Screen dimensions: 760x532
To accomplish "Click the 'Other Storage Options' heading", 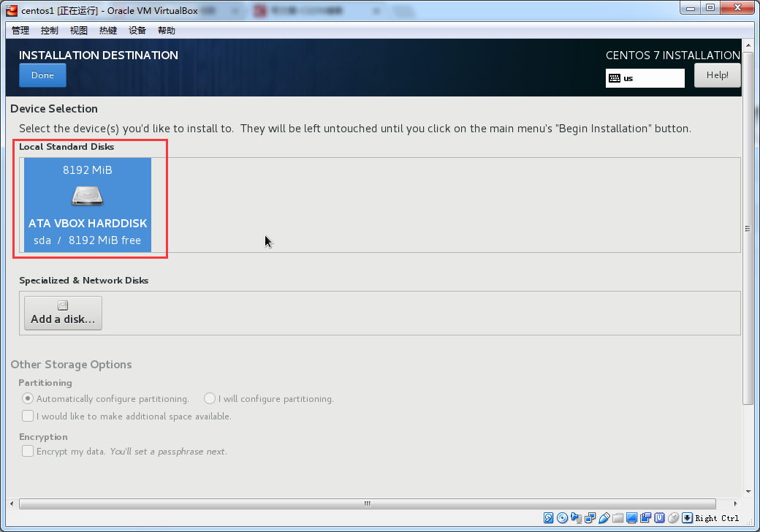I will point(72,365).
